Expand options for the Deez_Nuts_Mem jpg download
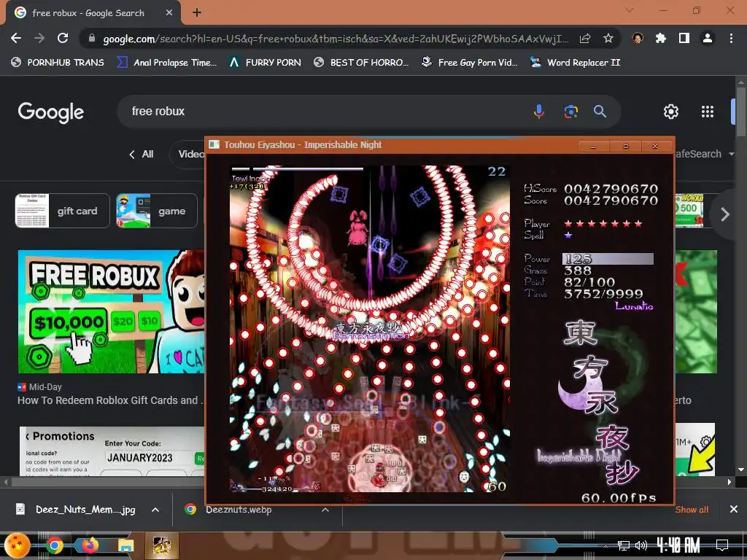 pyautogui.click(x=155, y=510)
